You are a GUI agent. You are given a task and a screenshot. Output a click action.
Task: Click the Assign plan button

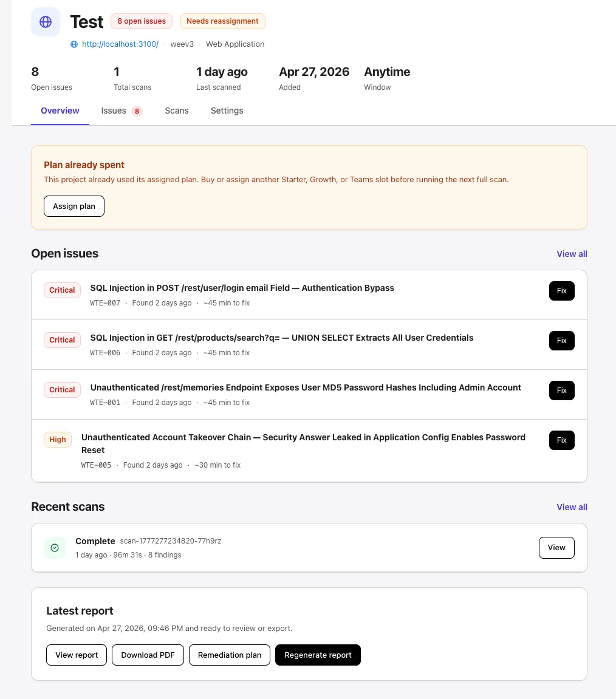pyautogui.click(x=74, y=206)
